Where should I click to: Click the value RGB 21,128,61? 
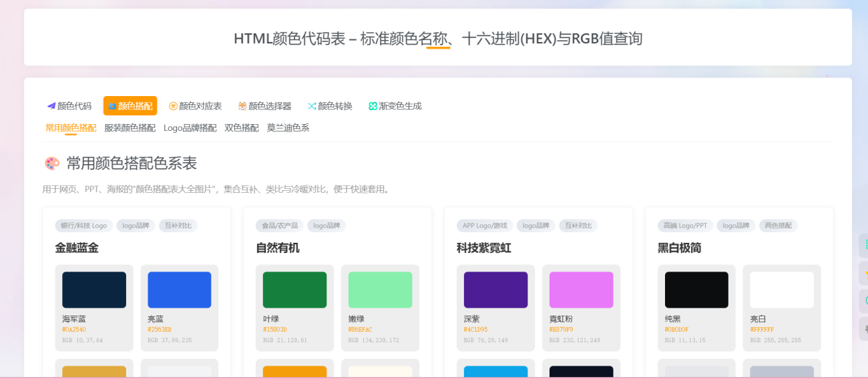285,340
